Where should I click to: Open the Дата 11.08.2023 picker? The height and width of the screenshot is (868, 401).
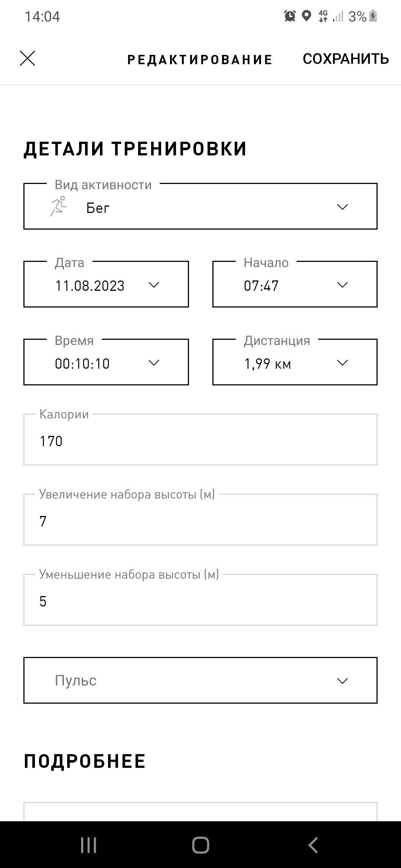coord(106,284)
